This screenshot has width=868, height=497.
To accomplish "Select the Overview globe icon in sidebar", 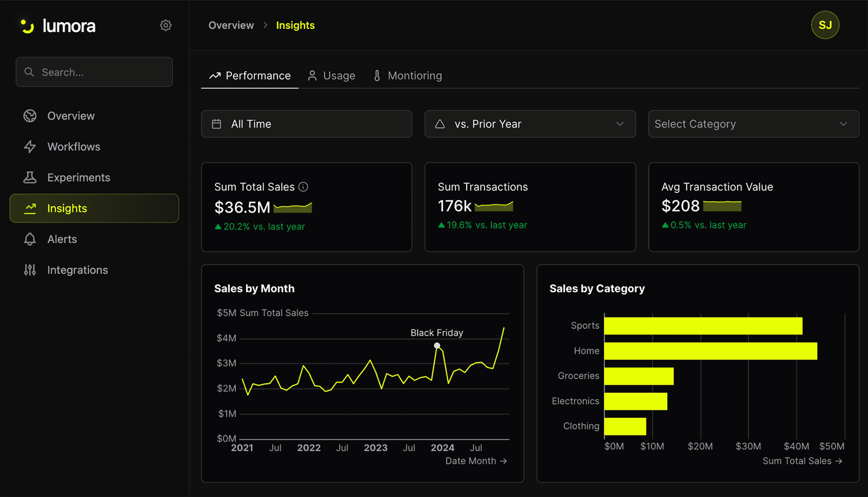I will (x=29, y=116).
